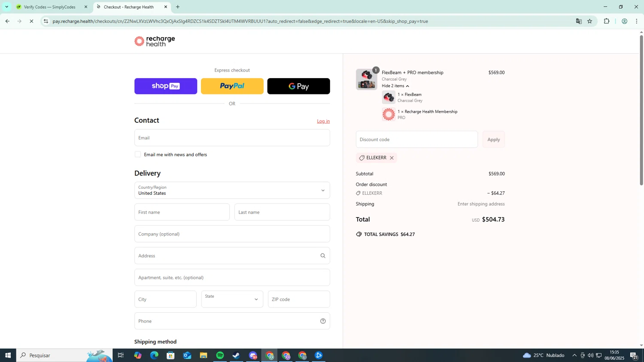Open the tab search dropdown
This screenshot has width=644, height=362.
(6, 7)
